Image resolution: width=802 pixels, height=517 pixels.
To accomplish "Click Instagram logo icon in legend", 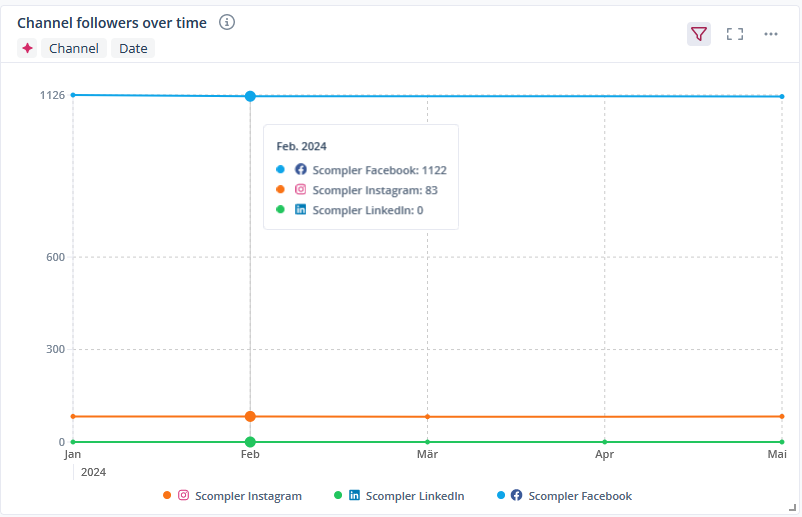I will (x=183, y=495).
